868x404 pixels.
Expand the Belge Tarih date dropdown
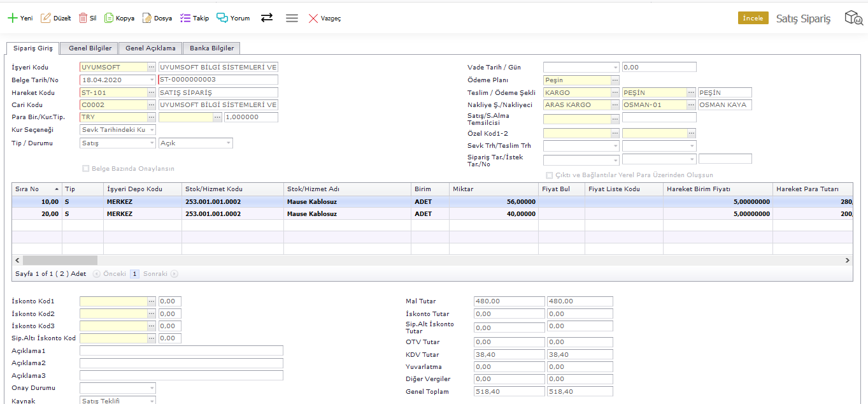pos(152,80)
